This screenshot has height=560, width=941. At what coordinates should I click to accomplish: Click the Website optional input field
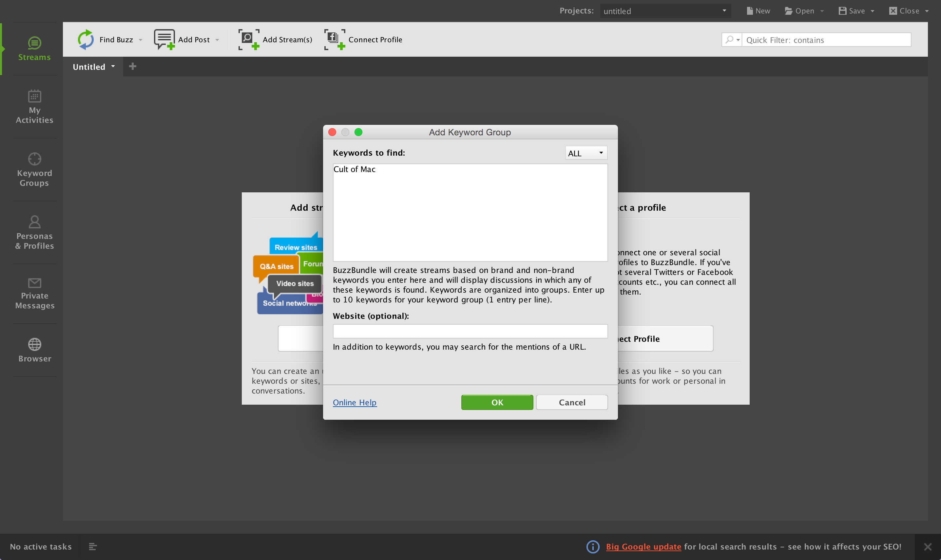click(x=470, y=331)
